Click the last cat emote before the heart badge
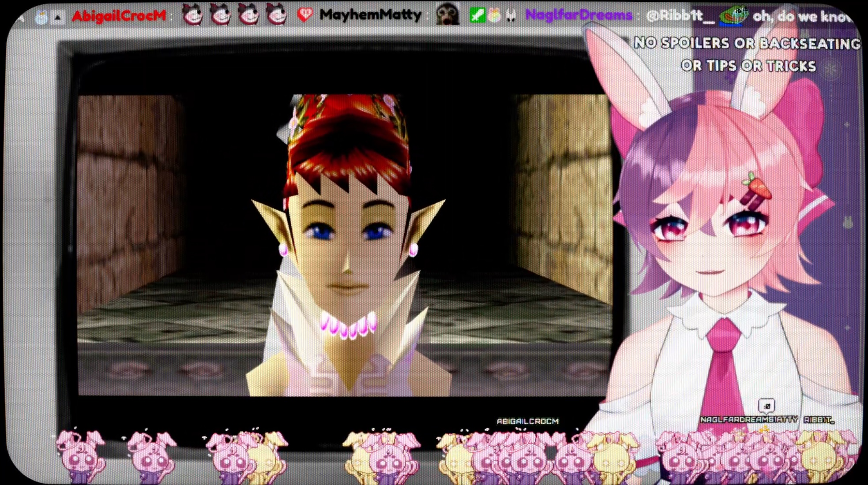868x485 pixels. click(277, 15)
